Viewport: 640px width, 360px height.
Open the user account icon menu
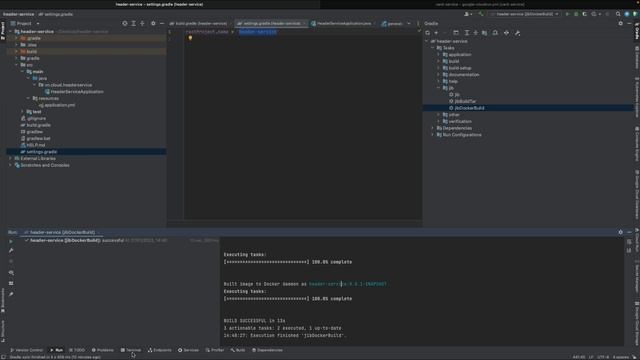click(x=468, y=14)
